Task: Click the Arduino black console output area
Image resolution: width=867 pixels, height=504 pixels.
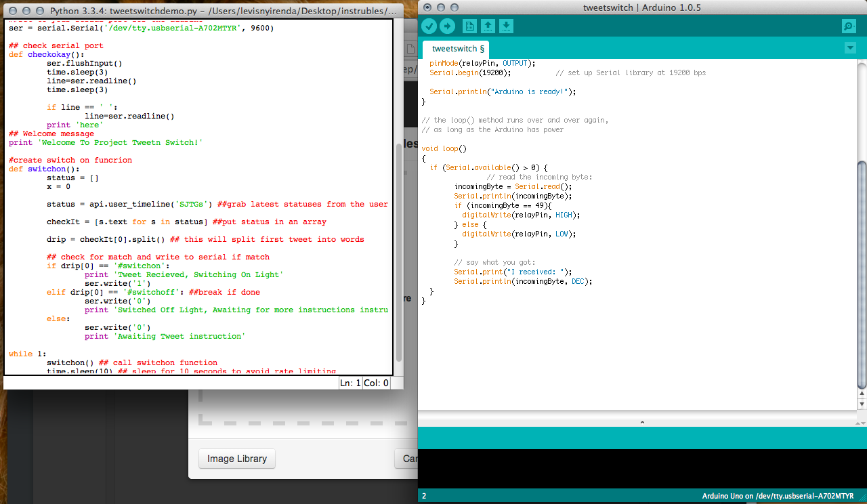Action: pos(642,469)
